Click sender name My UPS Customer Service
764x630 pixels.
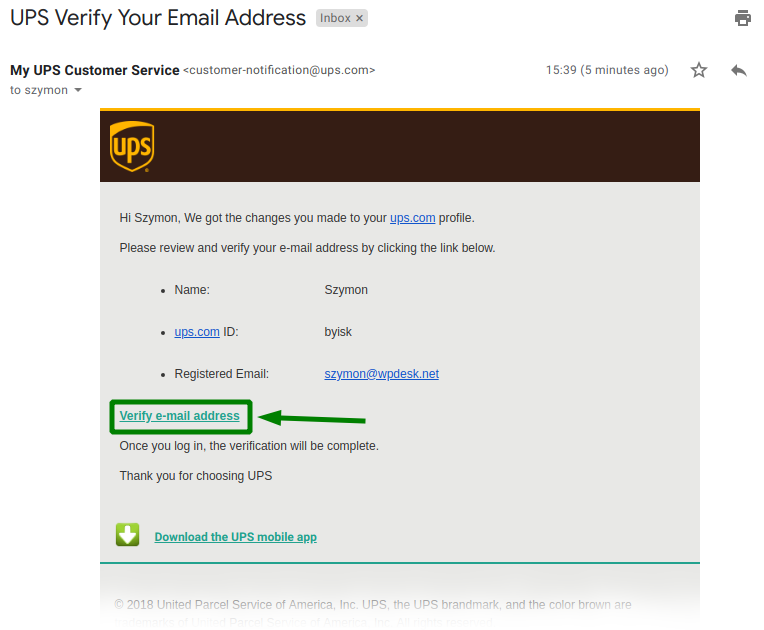95,70
